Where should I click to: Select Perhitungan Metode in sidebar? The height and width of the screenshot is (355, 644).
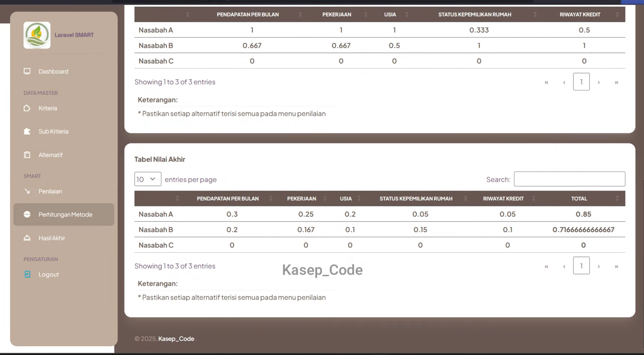click(x=64, y=214)
